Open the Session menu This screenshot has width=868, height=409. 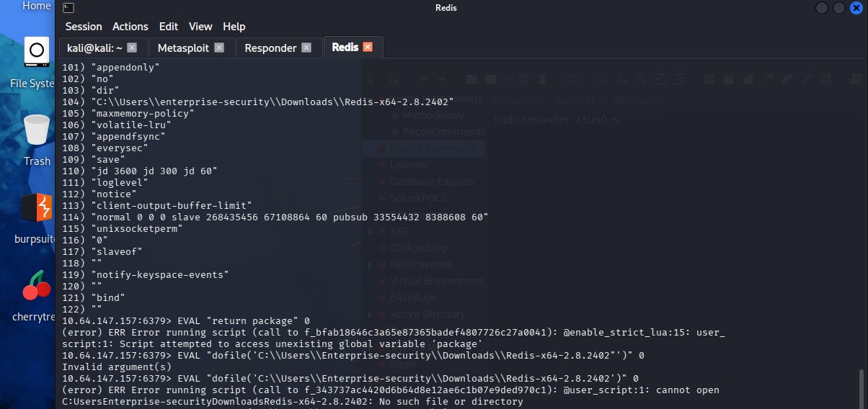click(84, 27)
